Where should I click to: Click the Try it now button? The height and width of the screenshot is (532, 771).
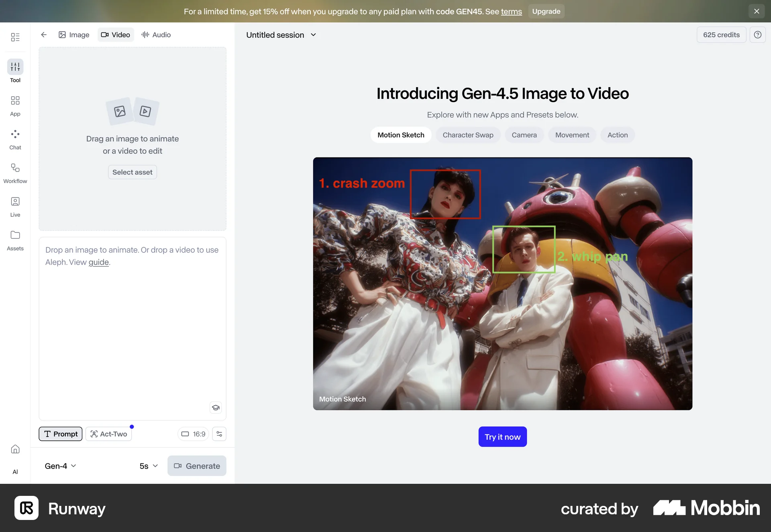click(502, 436)
